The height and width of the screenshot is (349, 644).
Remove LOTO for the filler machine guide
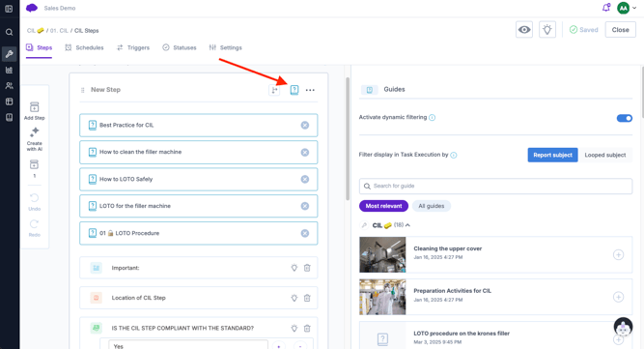(x=305, y=206)
